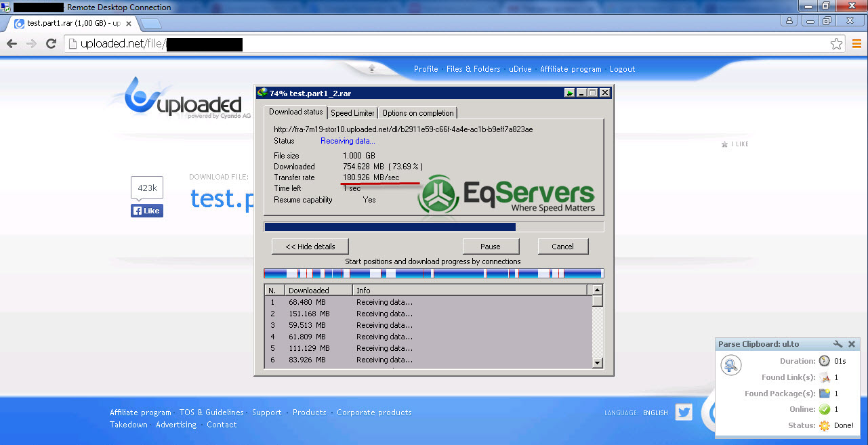
Task: Close the Parse Clipboard popup
Action: [x=852, y=344]
